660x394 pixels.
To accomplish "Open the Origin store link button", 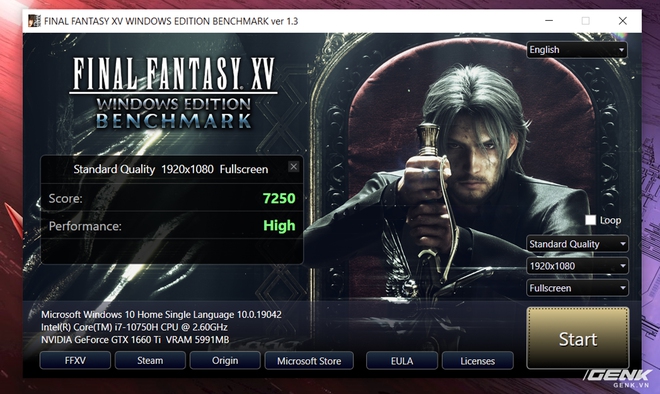I will point(225,361).
